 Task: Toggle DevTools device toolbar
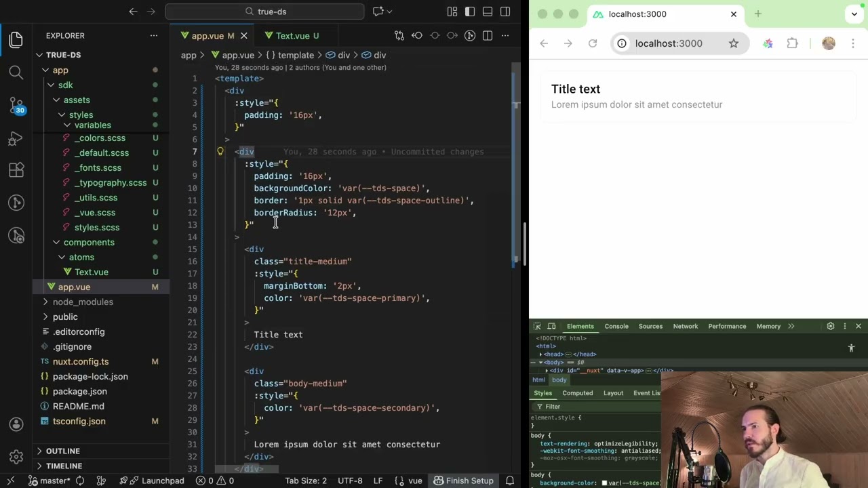click(x=551, y=326)
